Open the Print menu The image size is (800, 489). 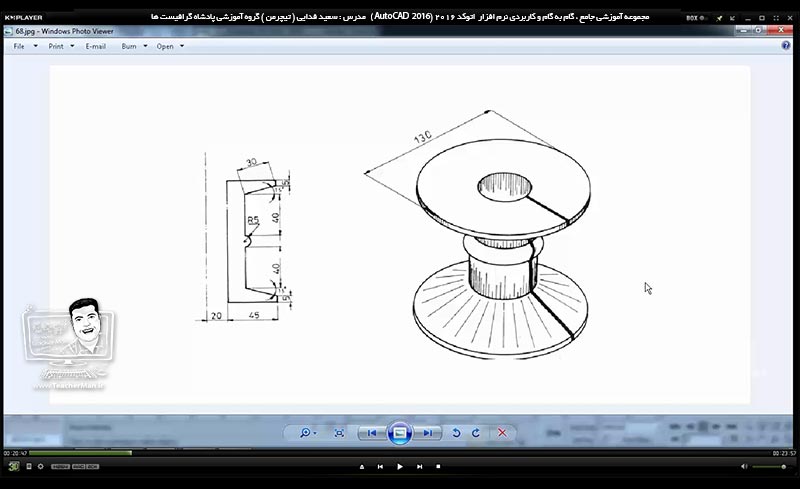[x=56, y=46]
